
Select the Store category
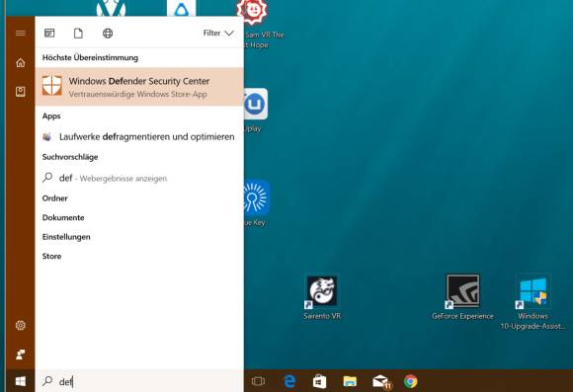pyautogui.click(x=51, y=256)
